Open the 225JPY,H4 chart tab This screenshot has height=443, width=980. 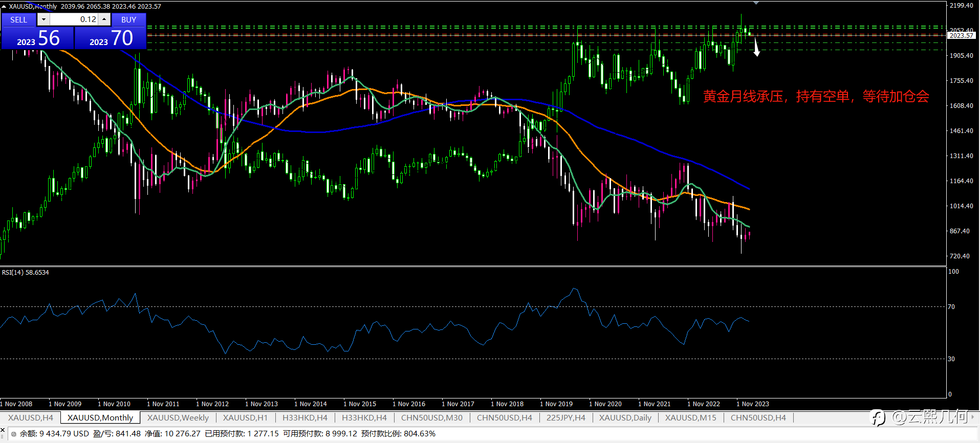point(566,417)
